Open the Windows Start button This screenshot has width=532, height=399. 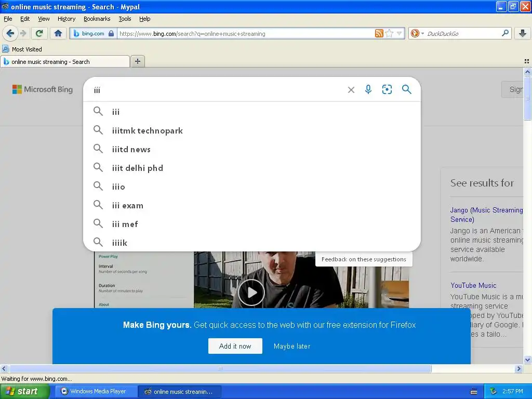click(x=24, y=392)
